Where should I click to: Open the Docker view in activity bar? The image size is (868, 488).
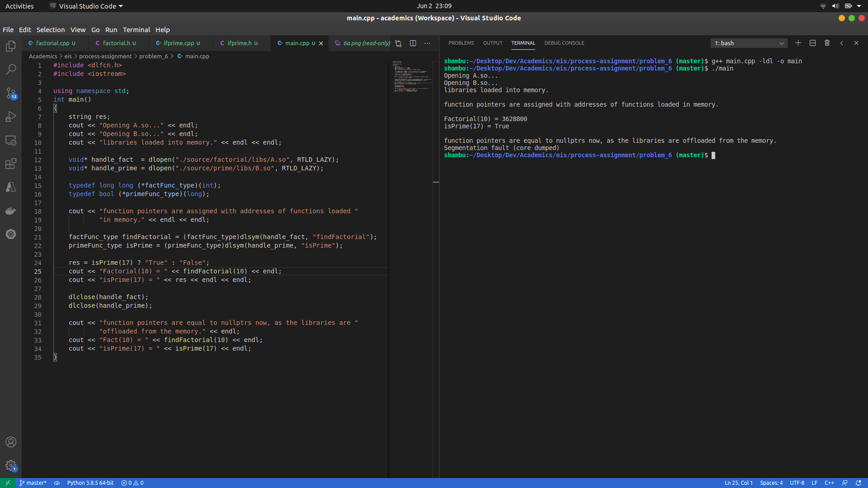11,211
